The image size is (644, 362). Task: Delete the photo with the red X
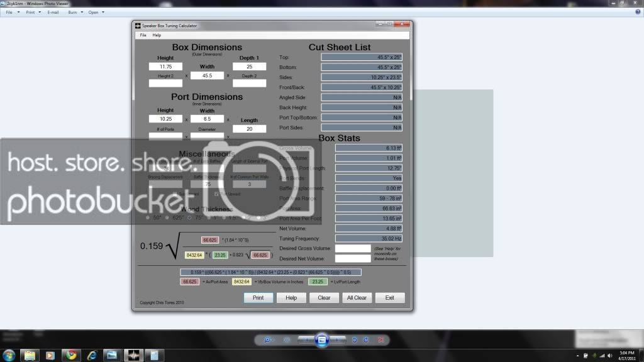[x=380, y=340]
